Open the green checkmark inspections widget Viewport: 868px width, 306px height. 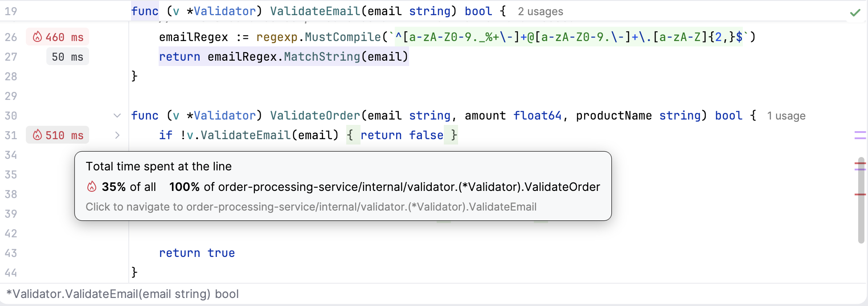855,12
